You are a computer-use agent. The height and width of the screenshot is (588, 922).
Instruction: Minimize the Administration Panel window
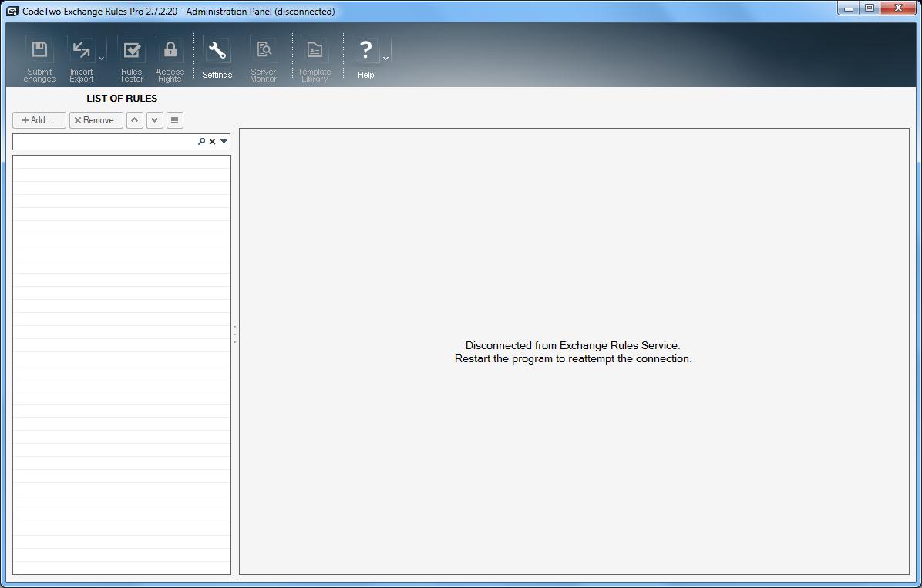click(849, 8)
